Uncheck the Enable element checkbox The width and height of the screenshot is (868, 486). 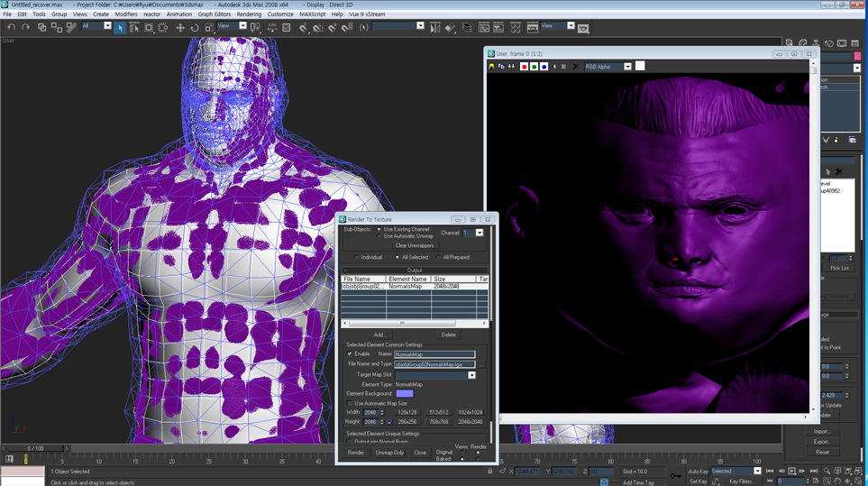coord(350,353)
